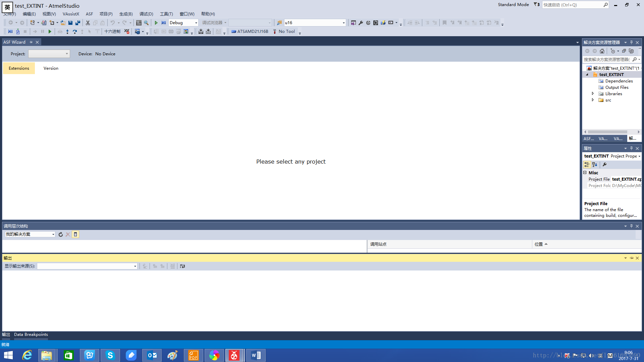644x362 pixels.
Task: Switch to the Extensions tab
Action: [19, 68]
